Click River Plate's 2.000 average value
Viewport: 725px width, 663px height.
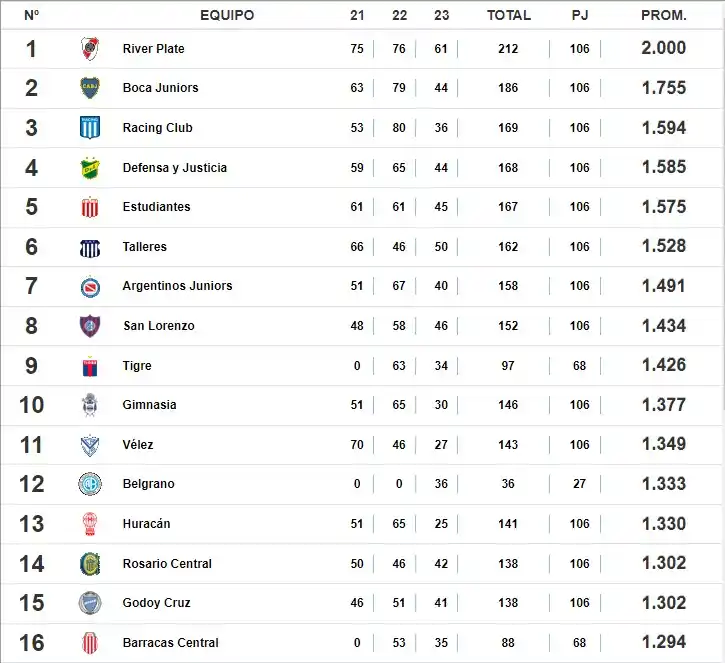[x=663, y=48]
